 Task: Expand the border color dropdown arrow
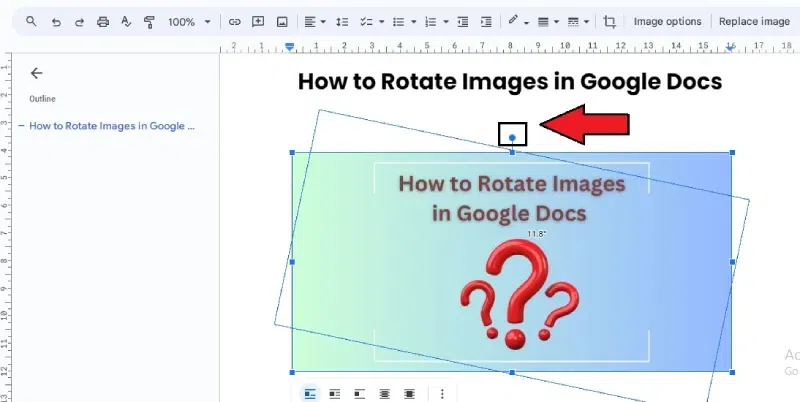(527, 22)
